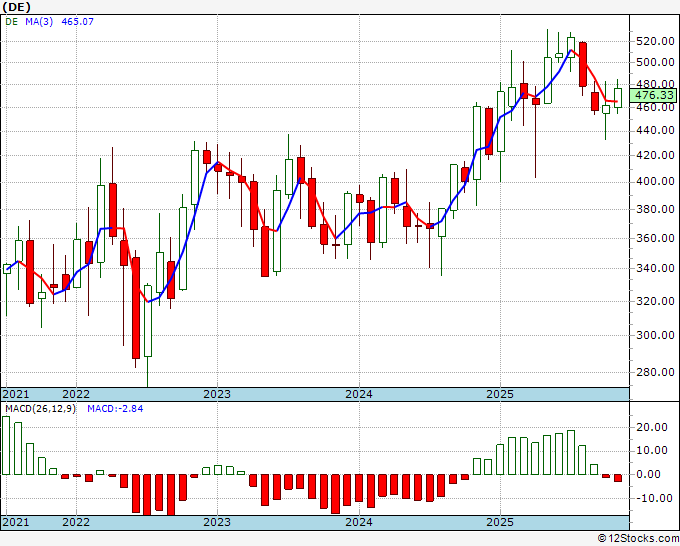Select 2022 on the MACD panel time axis
This screenshot has width=680, height=546.
point(76,522)
